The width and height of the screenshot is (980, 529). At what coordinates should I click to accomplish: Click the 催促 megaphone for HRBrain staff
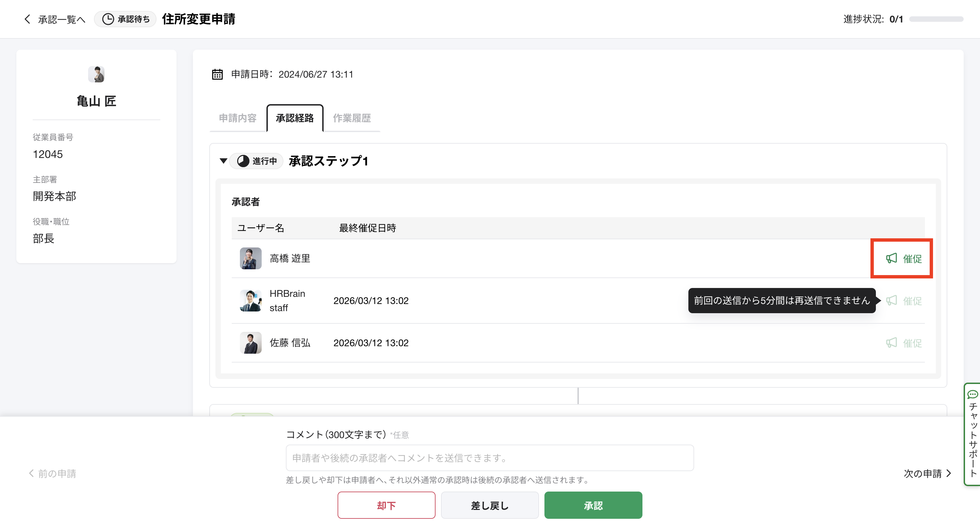tap(892, 301)
